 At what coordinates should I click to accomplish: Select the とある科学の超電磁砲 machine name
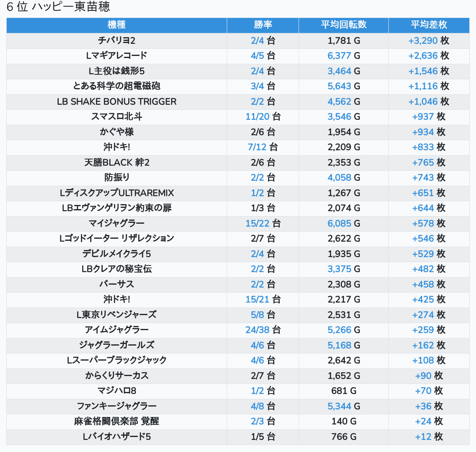116,86
